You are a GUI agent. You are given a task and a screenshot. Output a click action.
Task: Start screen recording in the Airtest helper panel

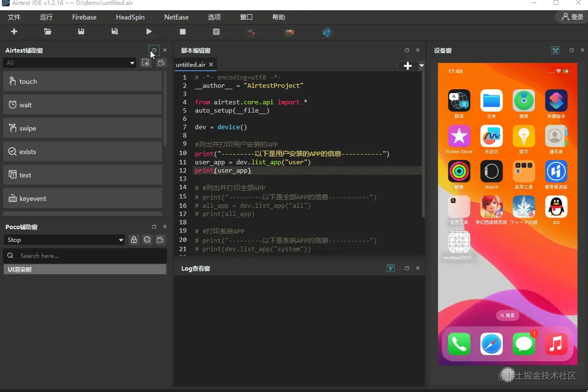[x=161, y=62]
